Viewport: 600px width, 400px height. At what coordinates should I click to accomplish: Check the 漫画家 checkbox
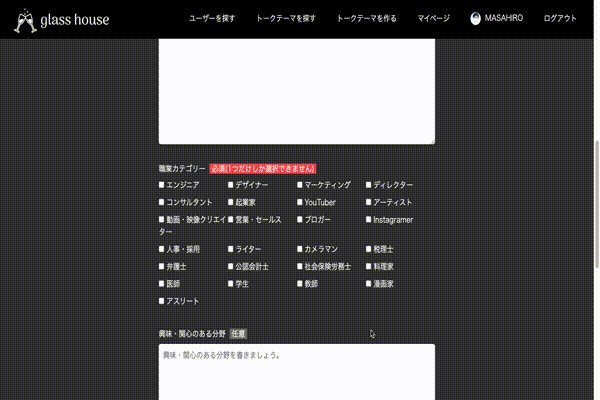(368, 284)
